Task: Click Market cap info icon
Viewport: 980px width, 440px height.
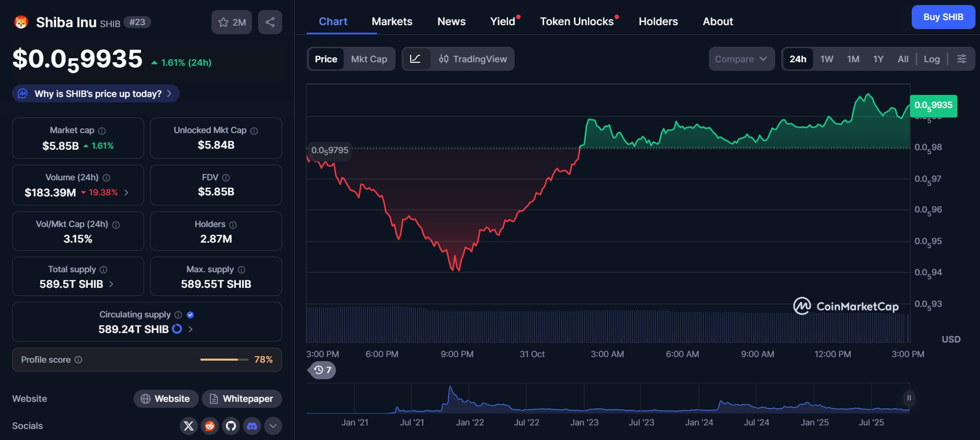Action: point(102,131)
